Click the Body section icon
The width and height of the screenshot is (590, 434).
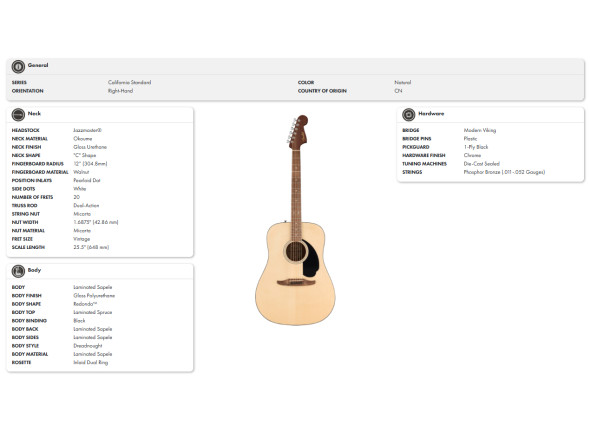click(18, 271)
